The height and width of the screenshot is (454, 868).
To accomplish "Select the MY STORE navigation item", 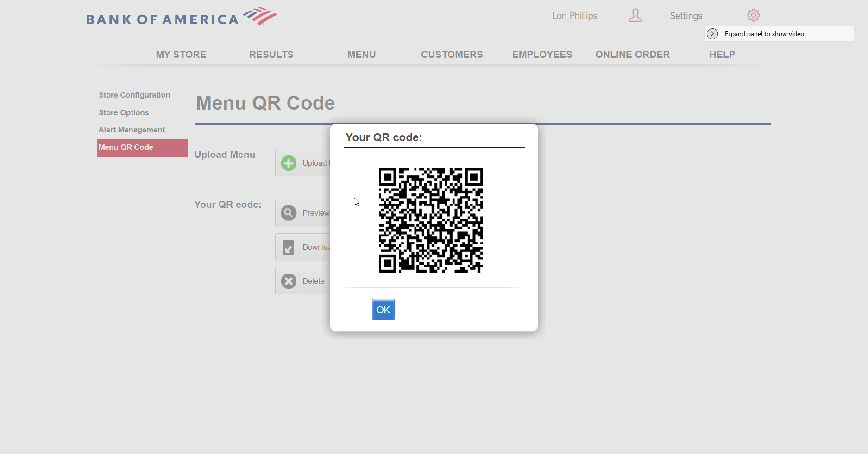I will [181, 54].
